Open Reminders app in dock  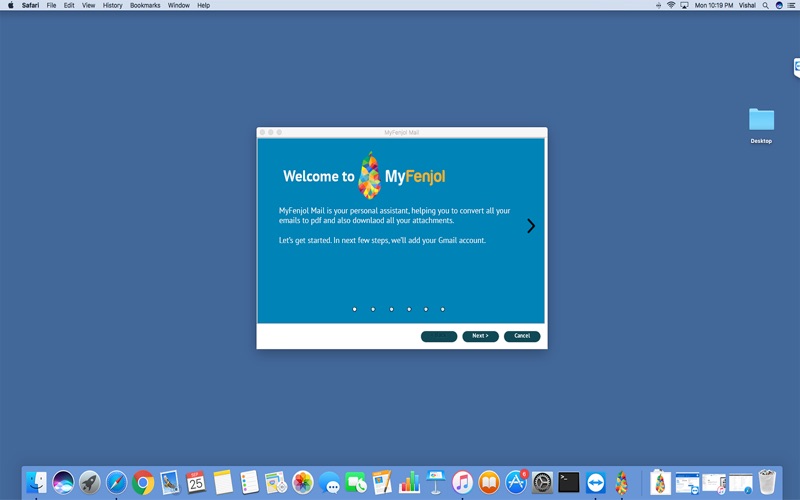click(x=249, y=482)
